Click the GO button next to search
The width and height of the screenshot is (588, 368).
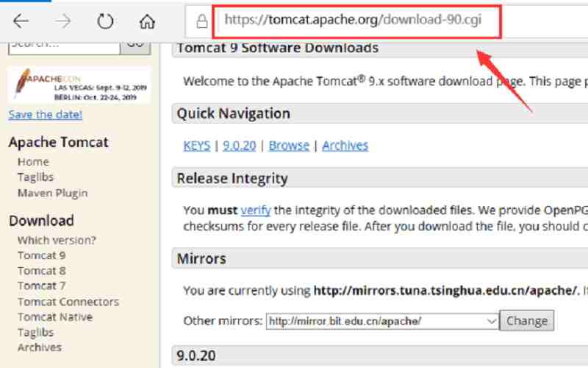(135, 48)
